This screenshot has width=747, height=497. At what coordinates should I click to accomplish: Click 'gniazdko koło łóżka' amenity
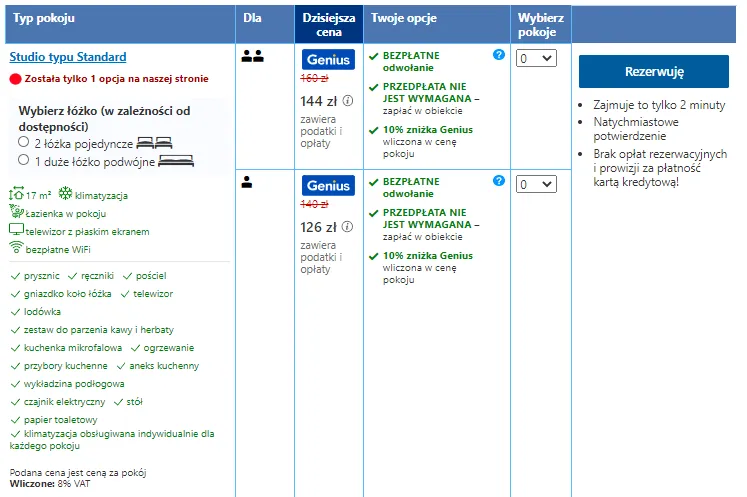pyautogui.click(x=68, y=294)
